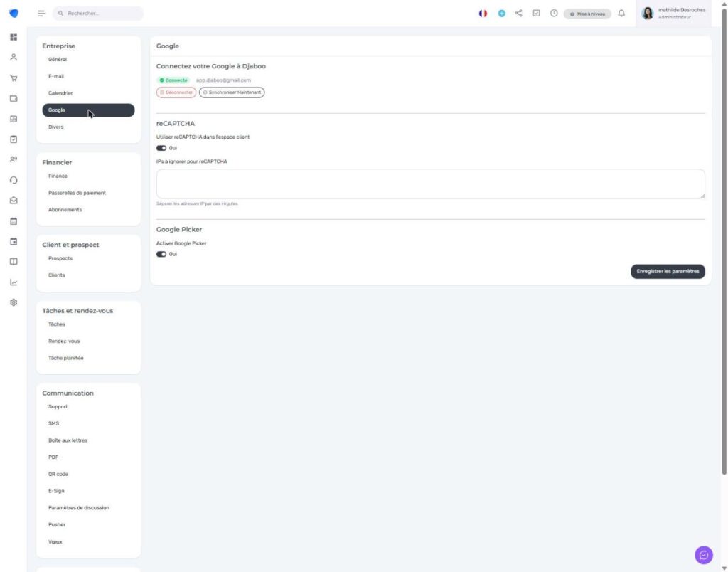Toggle the hamburger sidebar menu icon
This screenshot has height=572, width=728.
point(42,14)
